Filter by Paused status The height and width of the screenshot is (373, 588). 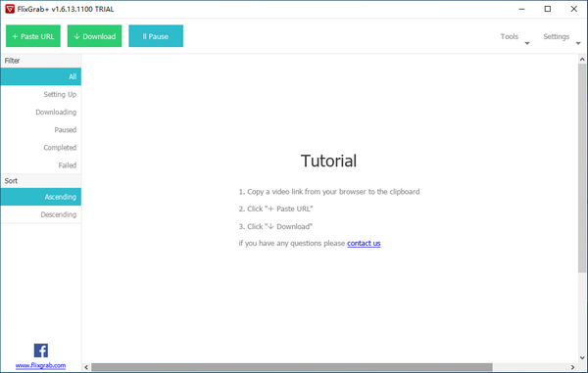pyautogui.click(x=41, y=129)
